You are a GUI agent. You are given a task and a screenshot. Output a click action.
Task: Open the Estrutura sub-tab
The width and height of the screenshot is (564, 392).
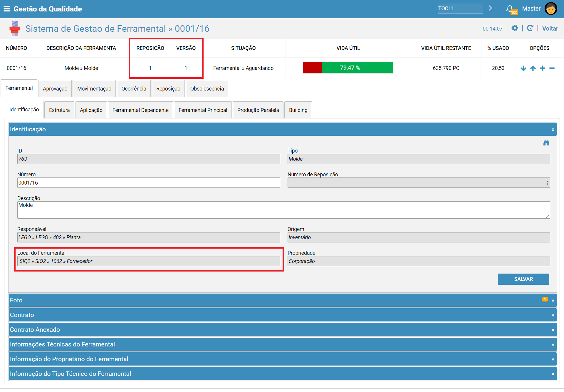click(59, 110)
